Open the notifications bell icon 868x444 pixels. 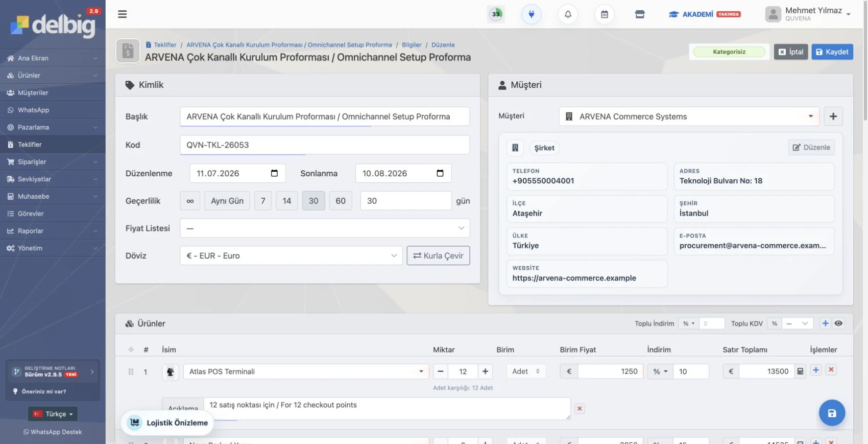(x=568, y=14)
